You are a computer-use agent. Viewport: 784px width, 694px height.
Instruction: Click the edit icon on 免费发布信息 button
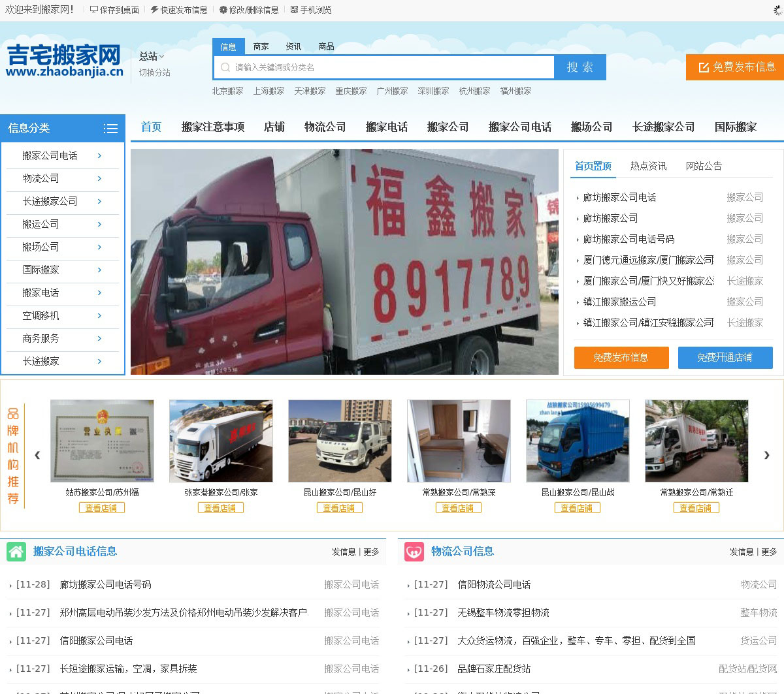pyautogui.click(x=704, y=67)
